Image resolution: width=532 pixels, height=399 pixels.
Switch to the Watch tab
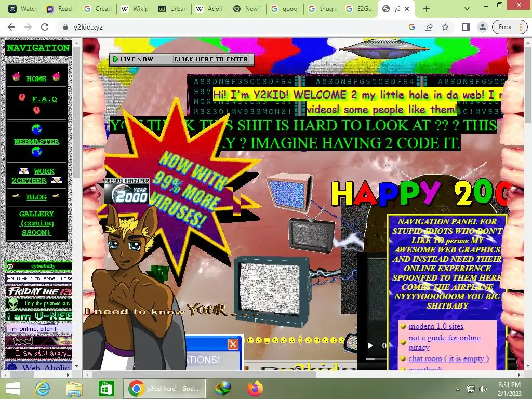pyautogui.click(x=23, y=9)
